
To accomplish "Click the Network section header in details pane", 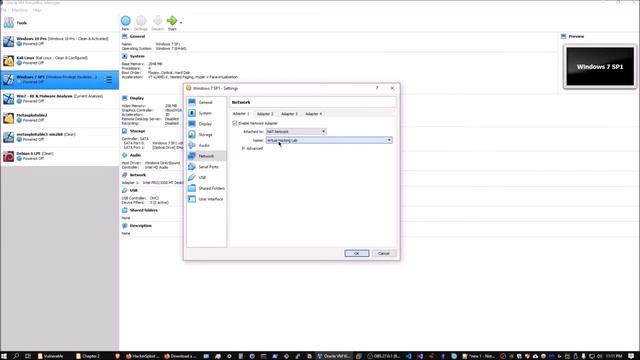I will (138, 175).
